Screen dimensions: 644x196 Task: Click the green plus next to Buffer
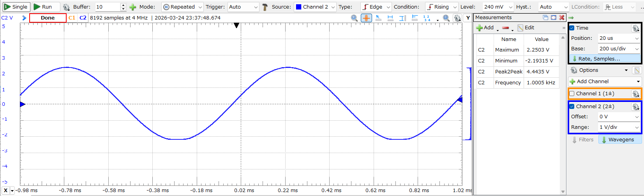click(132, 7)
